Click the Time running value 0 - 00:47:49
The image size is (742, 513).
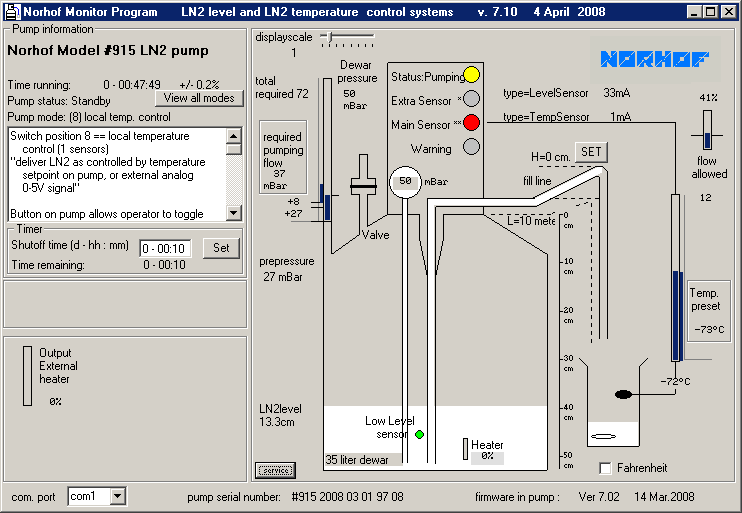point(132,85)
